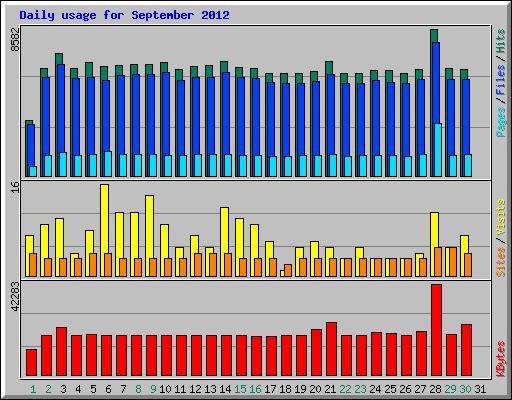Click the orange Sites bar for day 29
This screenshot has height=400, width=512.
(x=453, y=262)
